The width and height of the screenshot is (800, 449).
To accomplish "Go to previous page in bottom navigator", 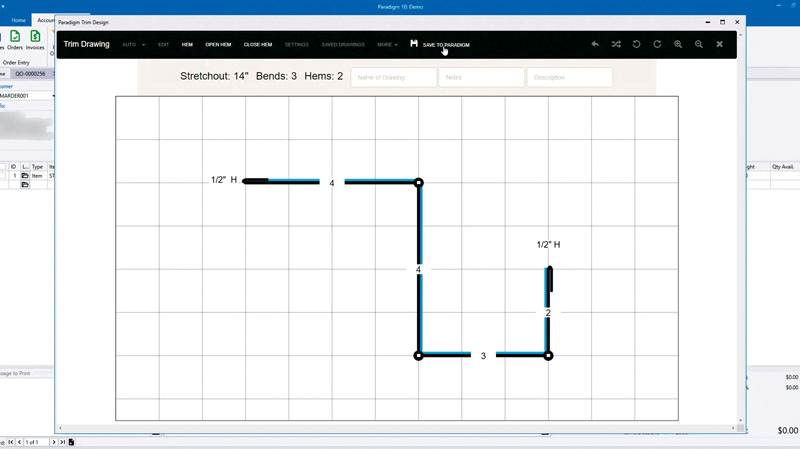I will coord(19,442).
